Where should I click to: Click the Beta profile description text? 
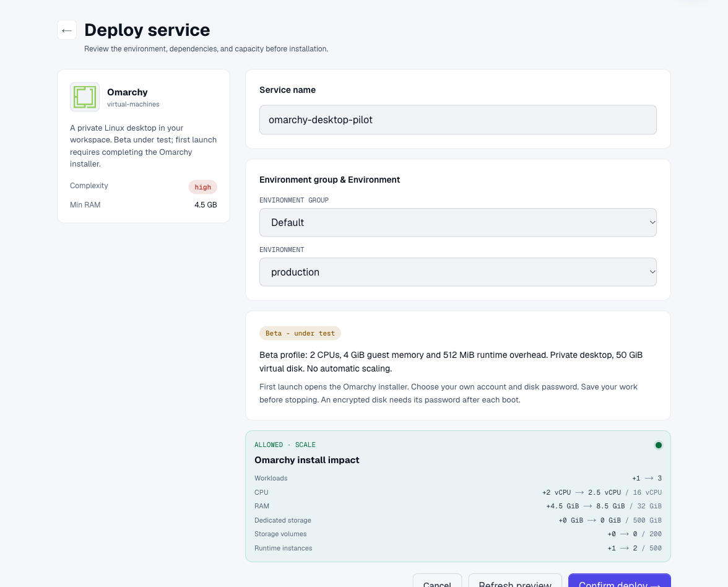tap(451, 362)
